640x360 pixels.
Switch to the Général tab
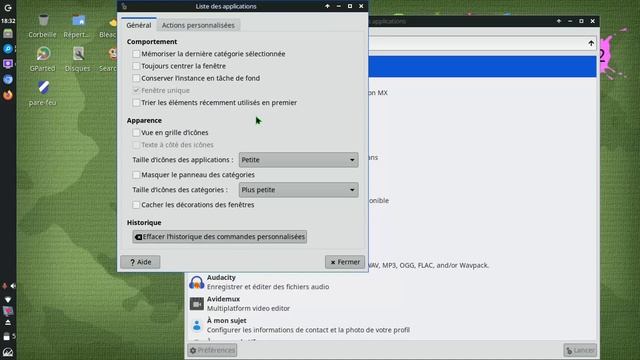point(139,25)
